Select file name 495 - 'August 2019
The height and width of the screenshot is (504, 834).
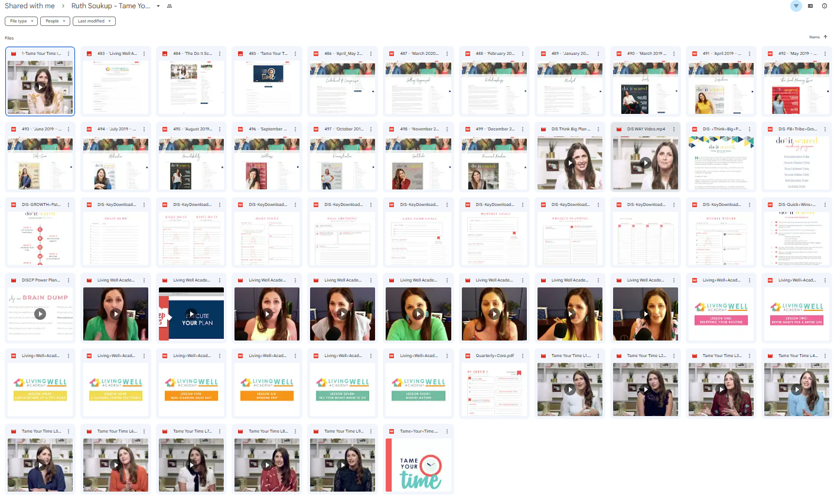(x=193, y=129)
